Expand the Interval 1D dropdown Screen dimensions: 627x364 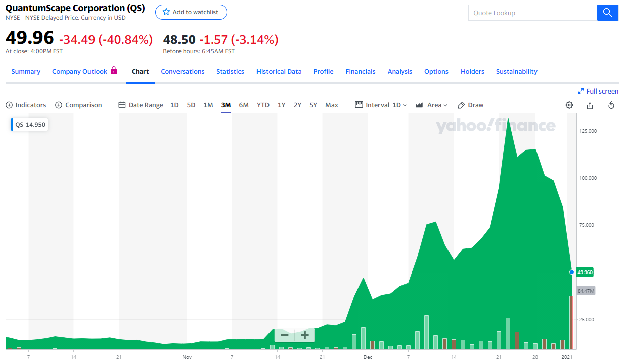381,105
